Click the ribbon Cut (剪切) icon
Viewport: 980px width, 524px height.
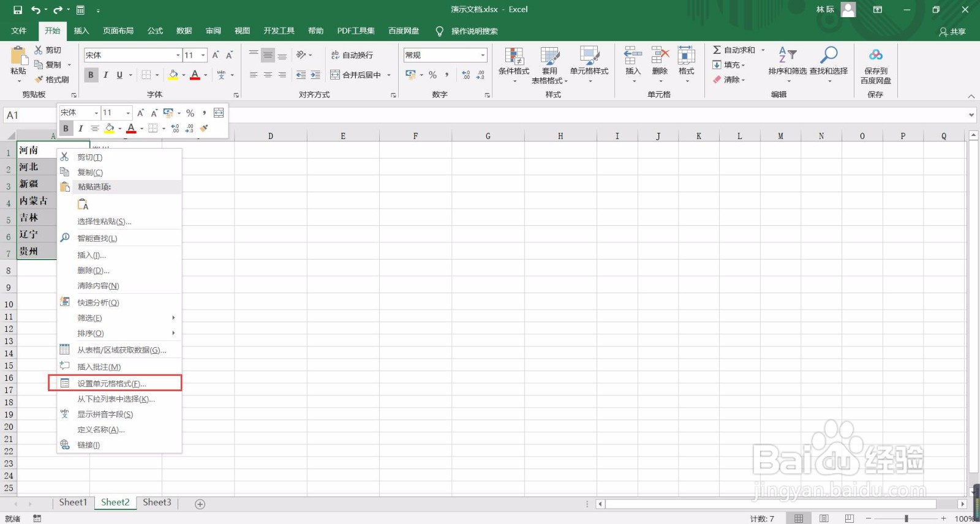tap(39, 50)
